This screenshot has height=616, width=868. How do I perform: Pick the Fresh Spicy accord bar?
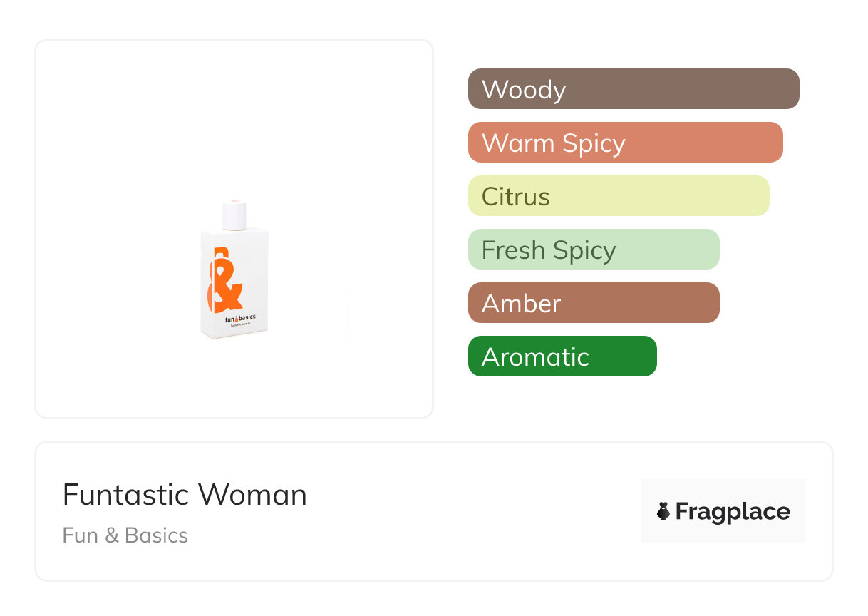click(x=594, y=250)
